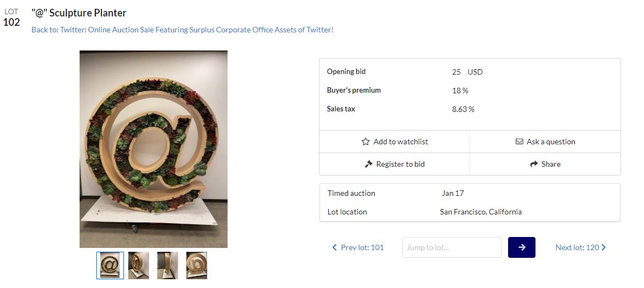Click the star icon beside Add to watchlist
644x288 pixels.
coord(366,142)
